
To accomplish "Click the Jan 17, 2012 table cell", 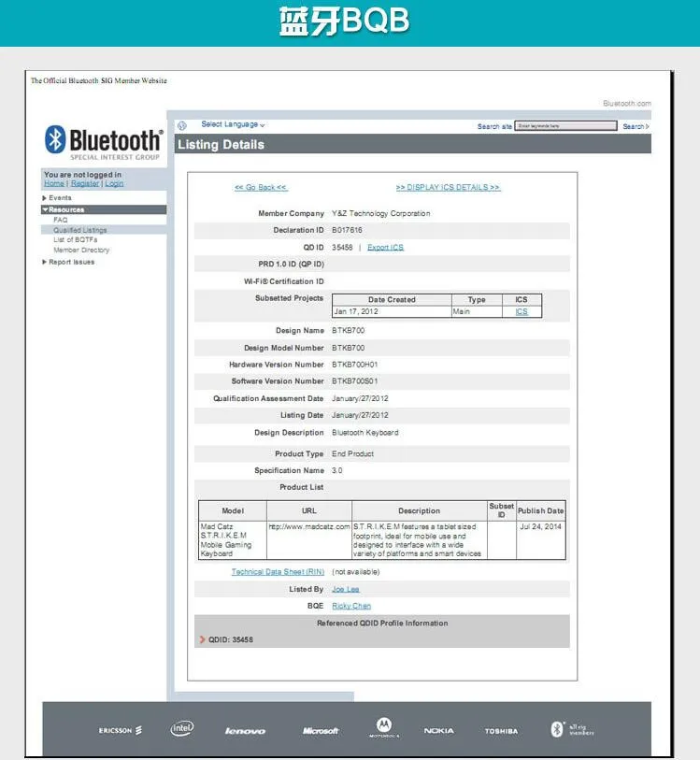I will [392, 311].
